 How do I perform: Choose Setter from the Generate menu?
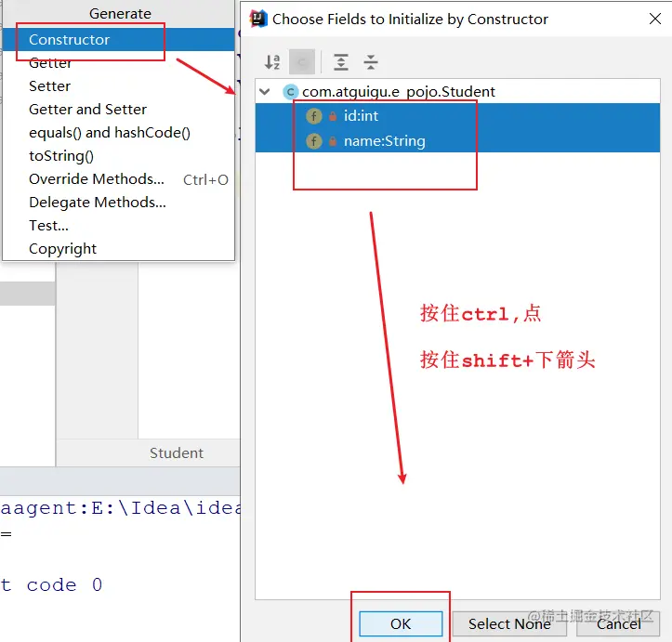tap(118, 86)
